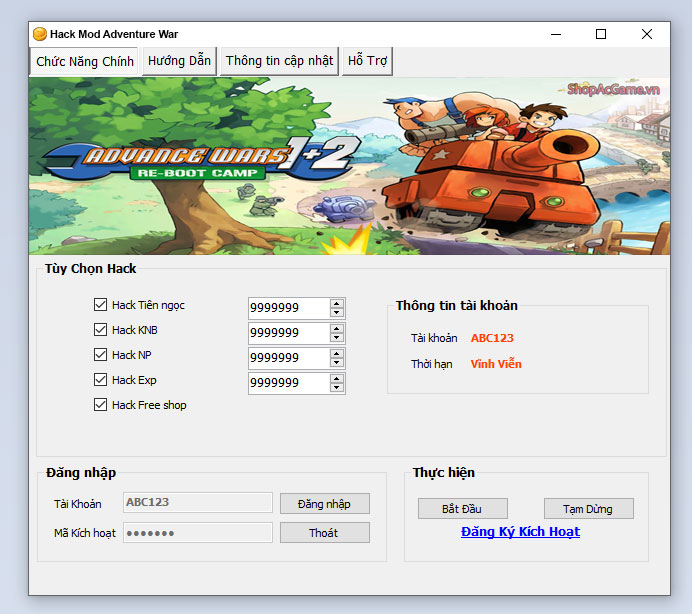Image resolution: width=693 pixels, height=616 pixels.
Task: Decrease Hack Exp value with down arrow
Action: click(x=337, y=388)
